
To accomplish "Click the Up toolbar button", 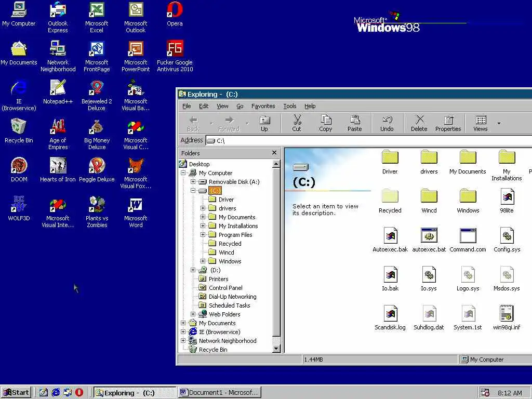I will pyautogui.click(x=264, y=123).
